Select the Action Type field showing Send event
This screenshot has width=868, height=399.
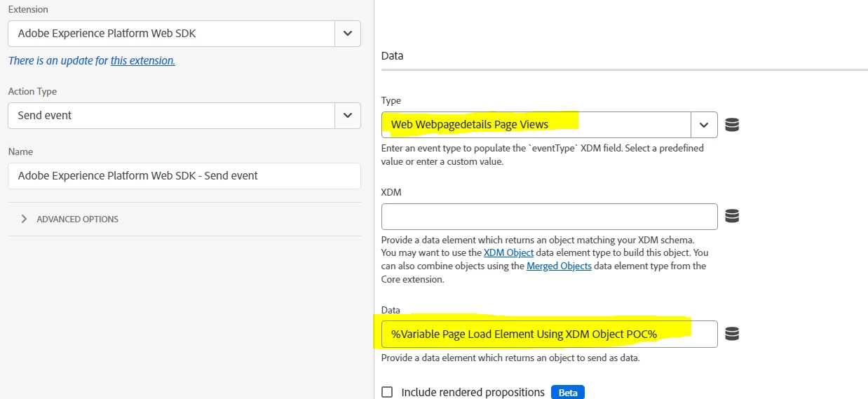[172, 116]
